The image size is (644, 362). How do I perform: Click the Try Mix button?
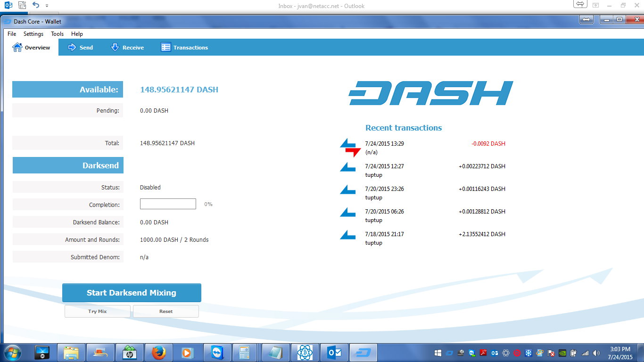coord(98,312)
